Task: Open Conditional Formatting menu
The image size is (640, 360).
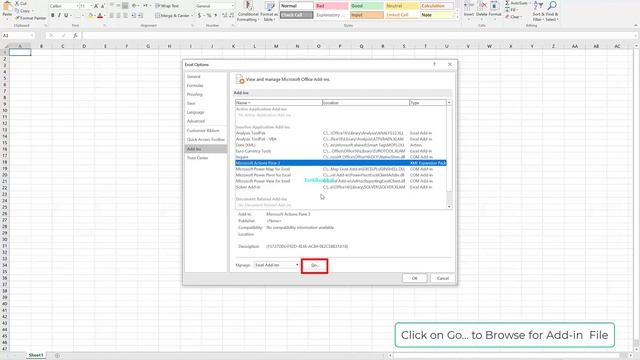Action: coord(247,11)
